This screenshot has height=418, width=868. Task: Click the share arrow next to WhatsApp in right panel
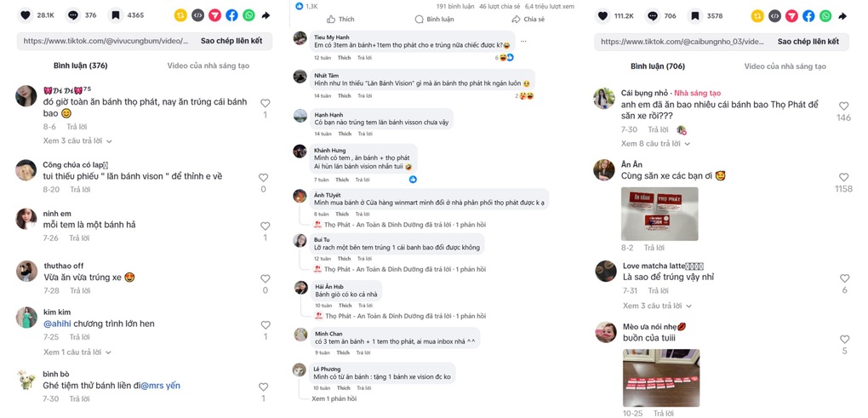coord(842,16)
